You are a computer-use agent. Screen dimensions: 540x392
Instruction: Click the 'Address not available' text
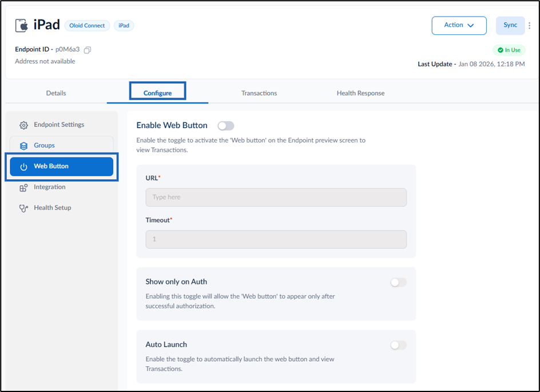(x=45, y=61)
